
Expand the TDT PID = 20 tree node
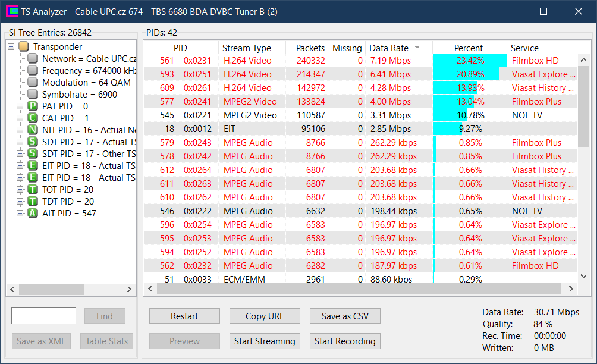20,202
